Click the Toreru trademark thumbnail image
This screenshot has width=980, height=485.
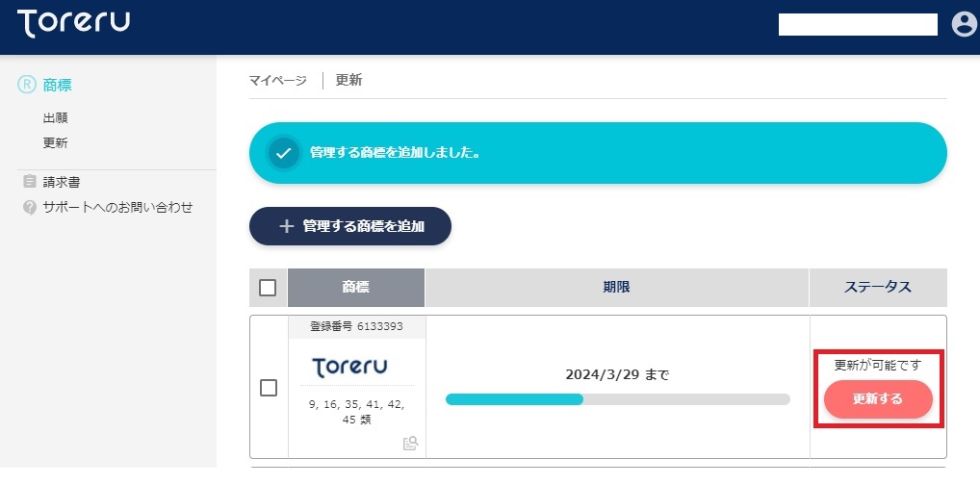[350, 367]
